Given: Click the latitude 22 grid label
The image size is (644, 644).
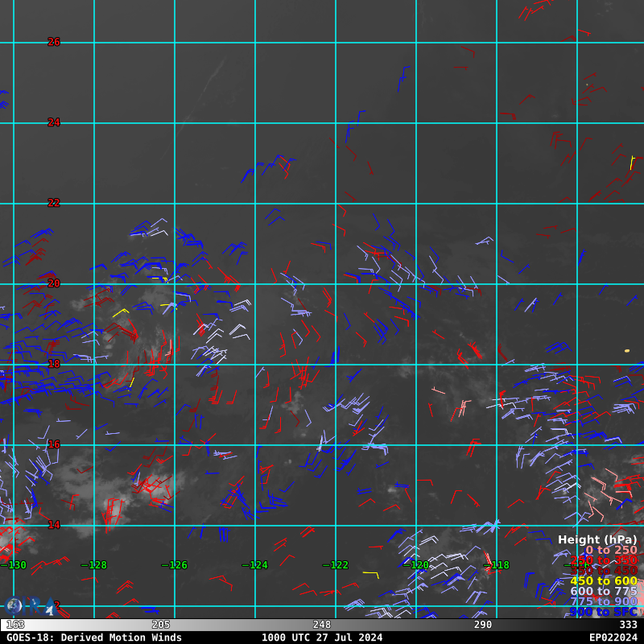Looking at the screenshot, I should click(x=54, y=203).
